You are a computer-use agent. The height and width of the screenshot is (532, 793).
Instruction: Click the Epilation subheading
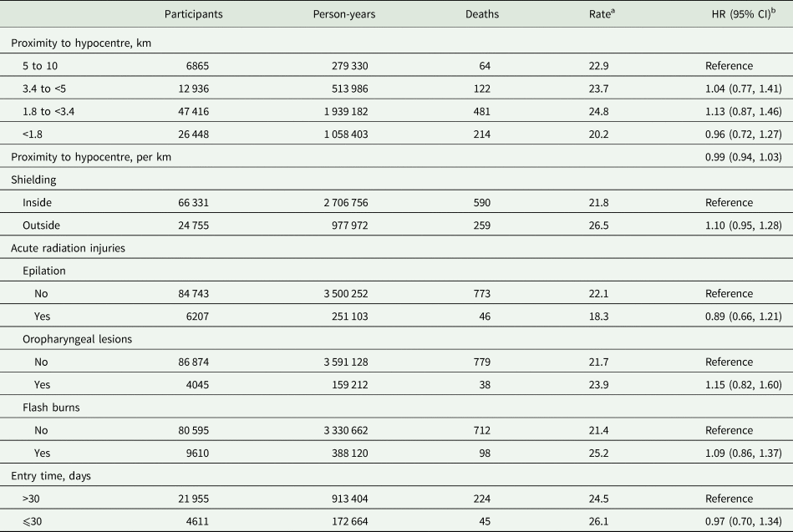[46, 271]
